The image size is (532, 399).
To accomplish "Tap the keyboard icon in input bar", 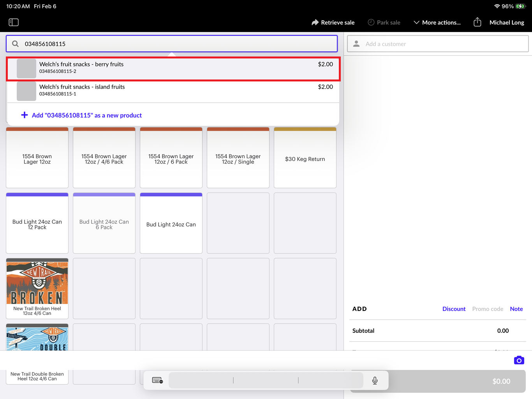I will tap(157, 380).
